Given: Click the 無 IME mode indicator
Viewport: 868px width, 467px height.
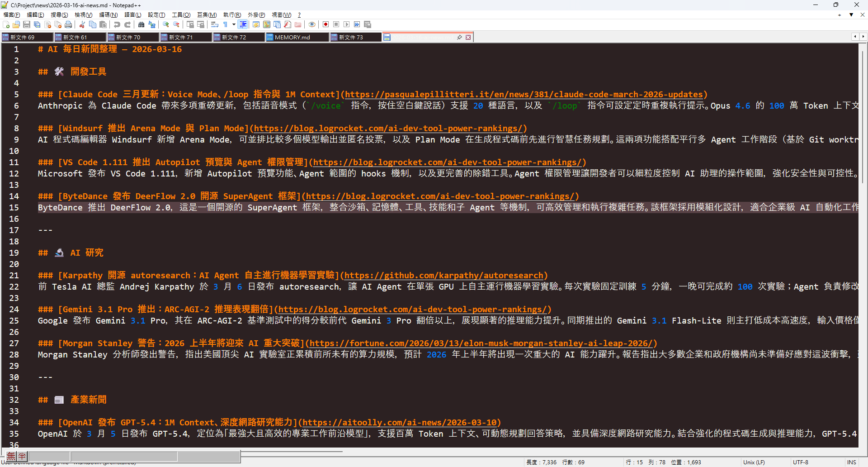Looking at the screenshot, I should coord(11,457).
